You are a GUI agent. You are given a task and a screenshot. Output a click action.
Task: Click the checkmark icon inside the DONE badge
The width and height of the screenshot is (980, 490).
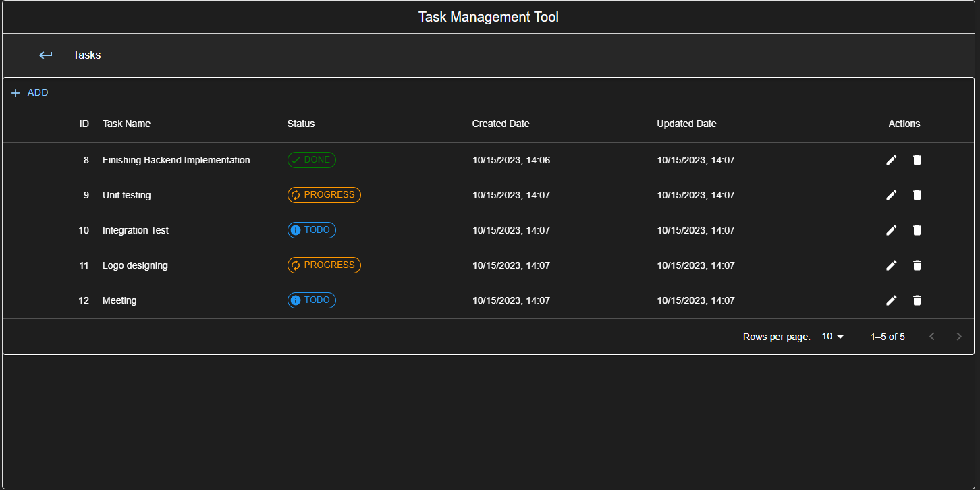(296, 160)
